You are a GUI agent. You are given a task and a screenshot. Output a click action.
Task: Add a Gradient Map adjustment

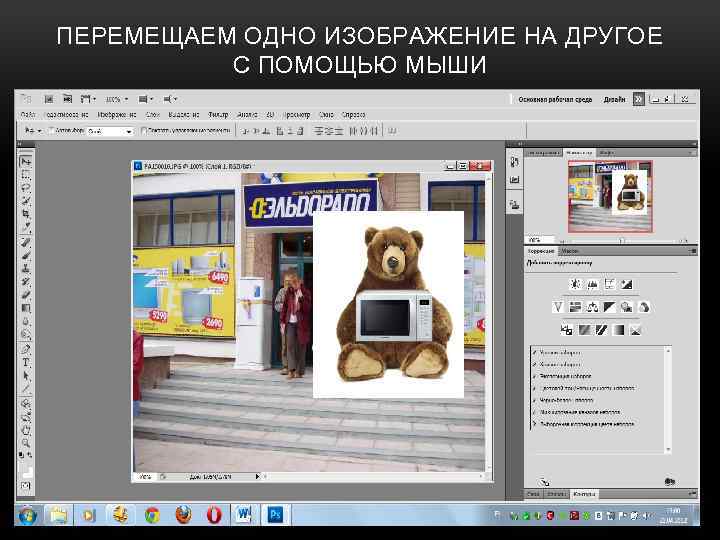618,330
